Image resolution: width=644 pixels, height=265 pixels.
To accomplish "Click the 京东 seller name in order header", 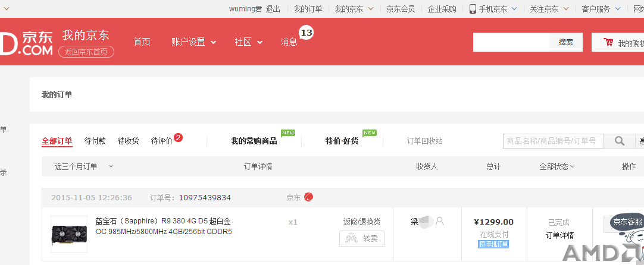I will pyautogui.click(x=293, y=197).
